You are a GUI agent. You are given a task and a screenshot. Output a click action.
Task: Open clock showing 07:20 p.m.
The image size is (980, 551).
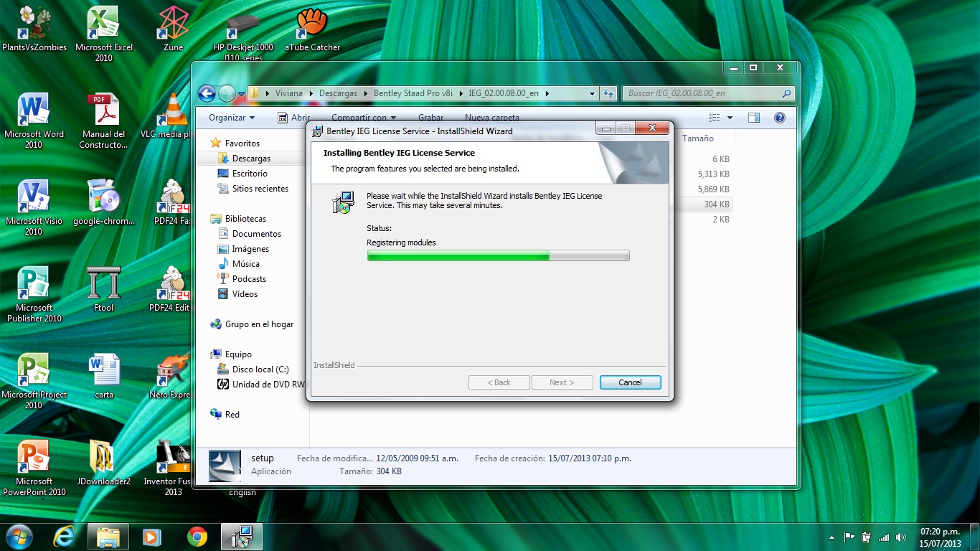[x=940, y=537]
